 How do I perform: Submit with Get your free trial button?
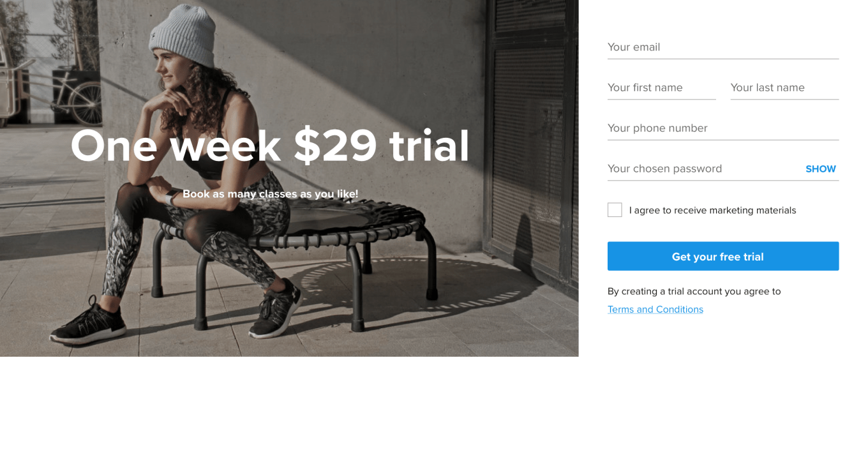coord(722,256)
